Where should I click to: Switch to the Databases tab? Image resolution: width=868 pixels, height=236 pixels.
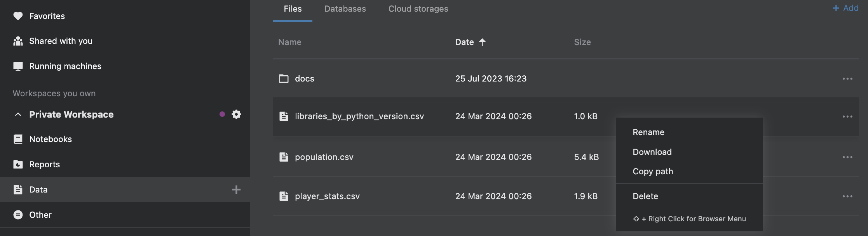tap(345, 9)
